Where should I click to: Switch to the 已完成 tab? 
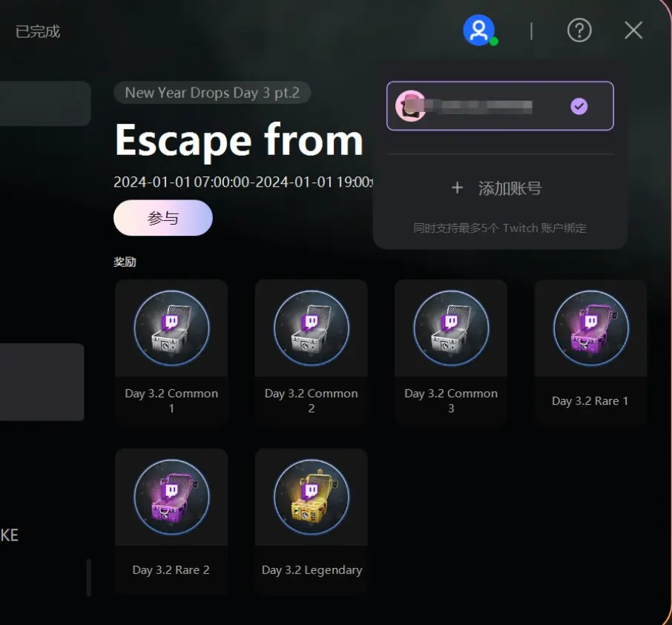point(38,31)
